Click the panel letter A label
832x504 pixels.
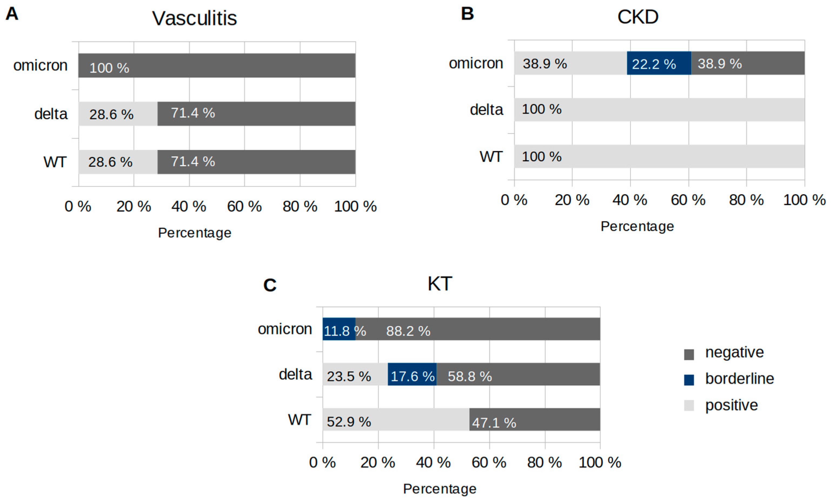tap(12, 14)
